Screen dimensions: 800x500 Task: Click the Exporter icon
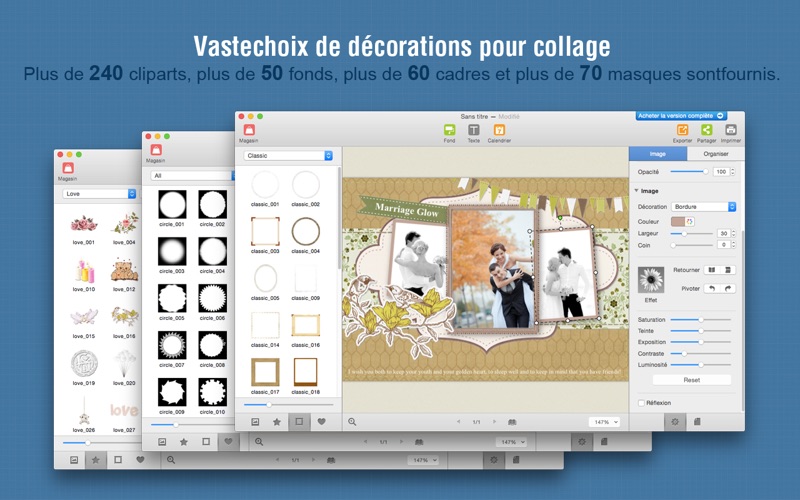[682, 130]
